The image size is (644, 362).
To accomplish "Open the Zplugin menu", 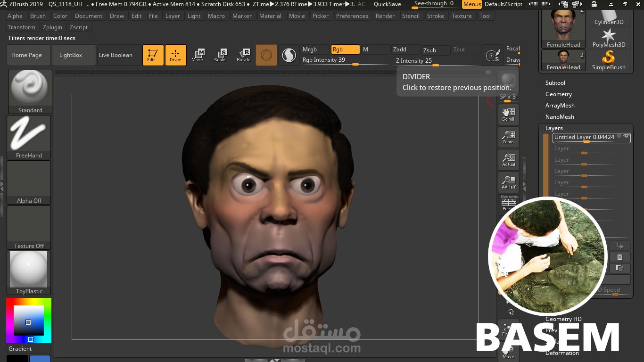I will point(52,27).
